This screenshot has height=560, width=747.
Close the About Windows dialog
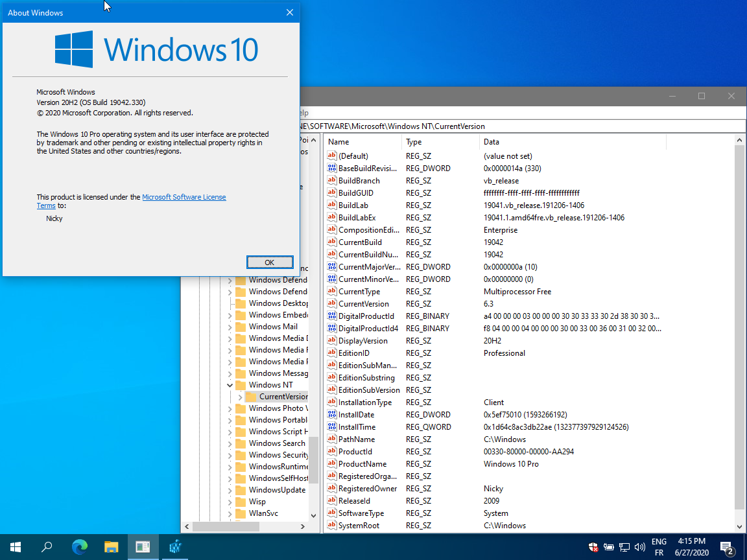tap(290, 12)
